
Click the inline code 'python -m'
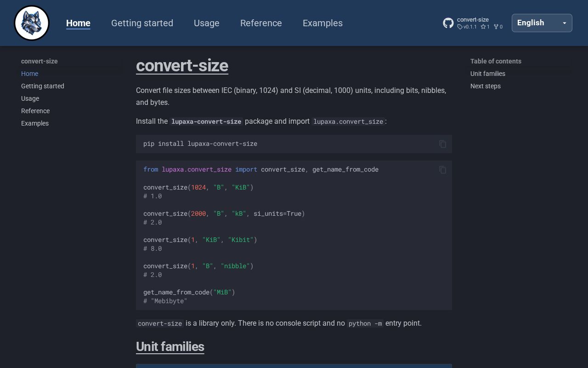[x=365, y=323]
